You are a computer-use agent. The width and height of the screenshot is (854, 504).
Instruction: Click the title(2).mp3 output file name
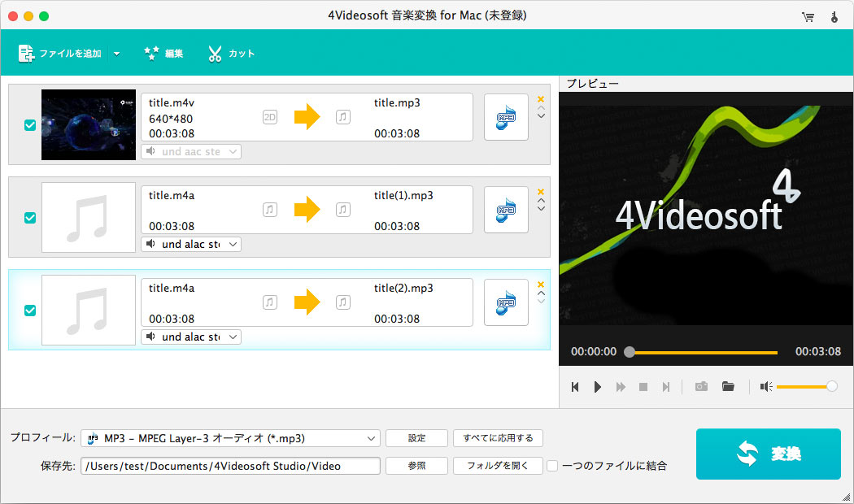click(403, 288)
